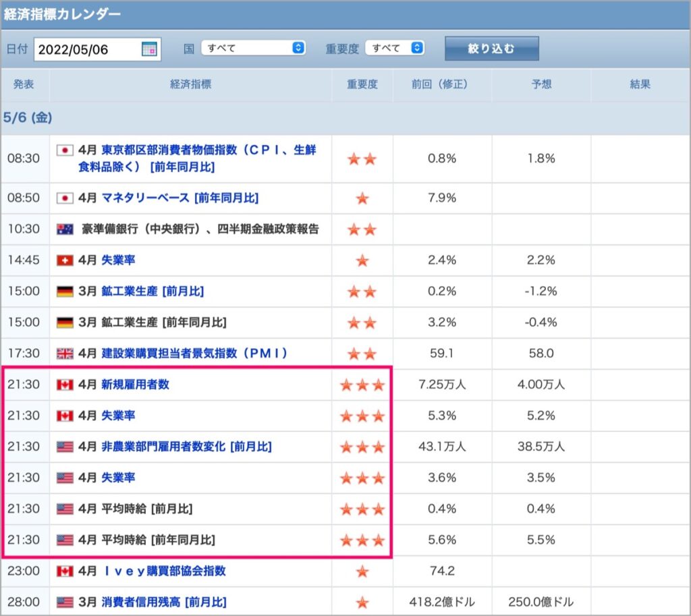This screenshot has width=691, height=616.
Task: Click the 重要度 column header
Action: coord(362,84)
